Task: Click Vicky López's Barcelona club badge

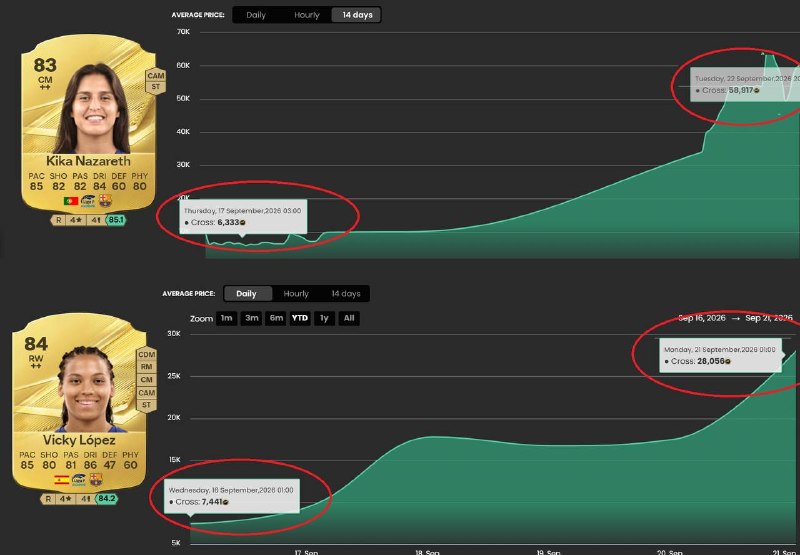Action: (x=96, y=479)
